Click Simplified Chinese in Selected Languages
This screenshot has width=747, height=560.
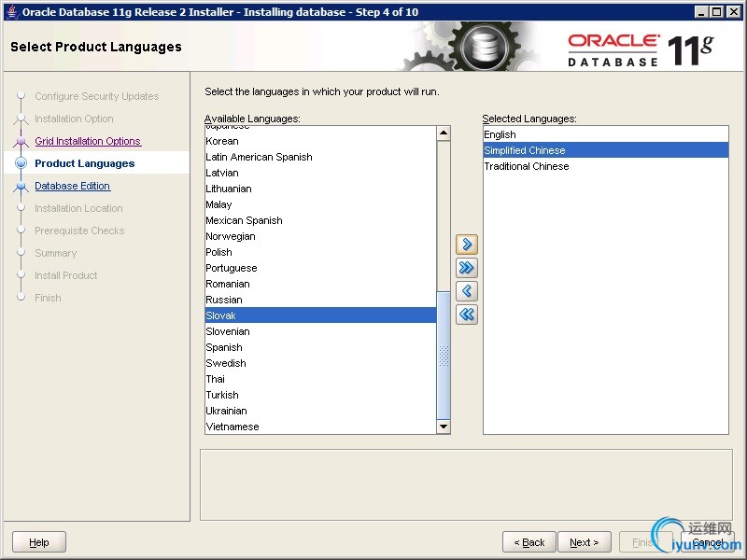point(605,150)
